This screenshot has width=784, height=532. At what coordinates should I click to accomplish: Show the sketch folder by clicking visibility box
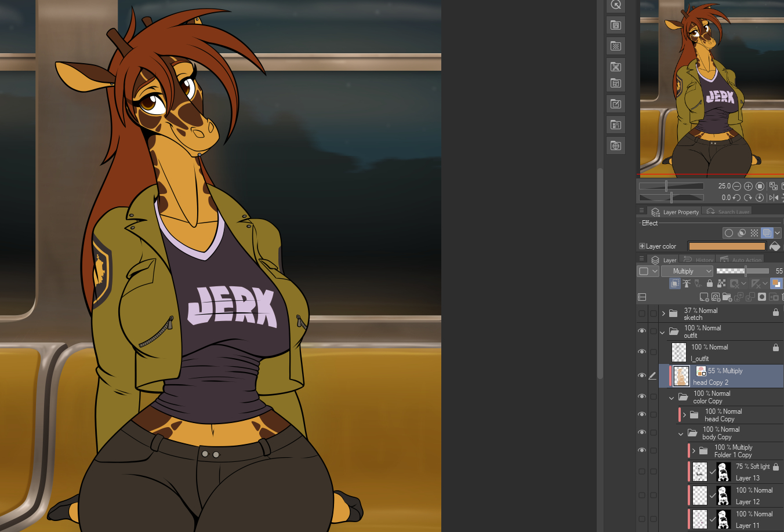[642, 314]
